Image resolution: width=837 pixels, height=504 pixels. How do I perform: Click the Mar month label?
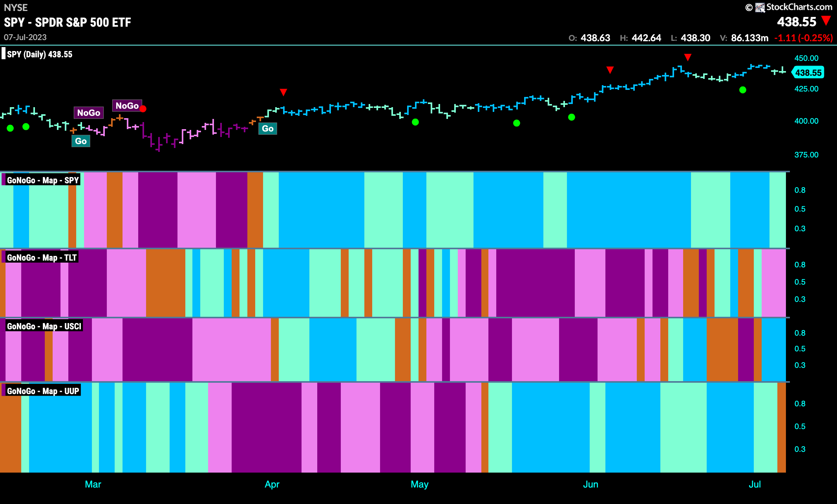[x=93, y=484]
